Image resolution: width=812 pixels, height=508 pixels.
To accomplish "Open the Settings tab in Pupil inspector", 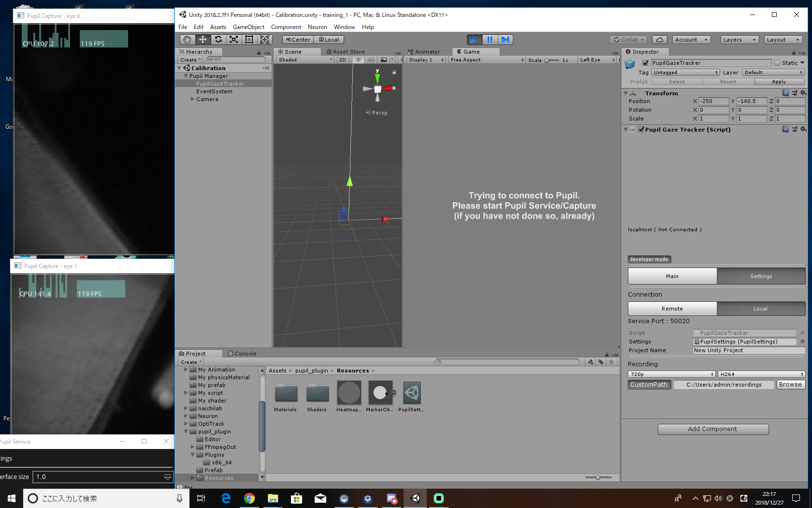I will pyautogui.click(x=761, y=276).
